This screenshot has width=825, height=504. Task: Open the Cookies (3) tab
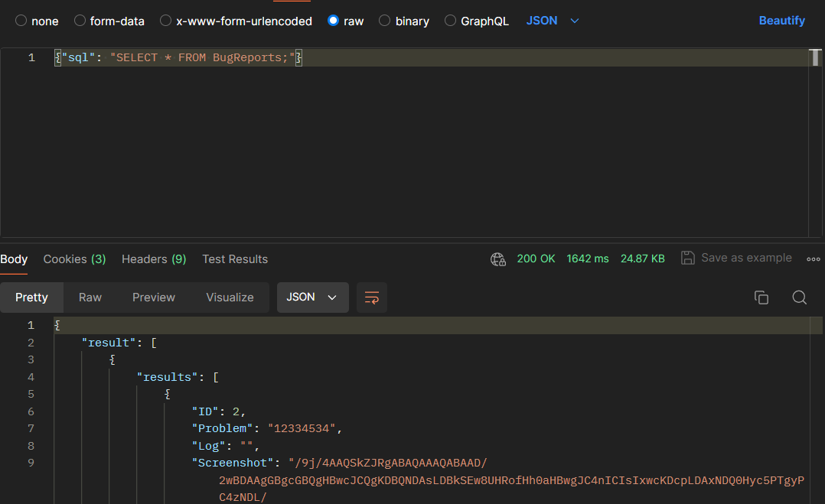(x=74, y=259)
